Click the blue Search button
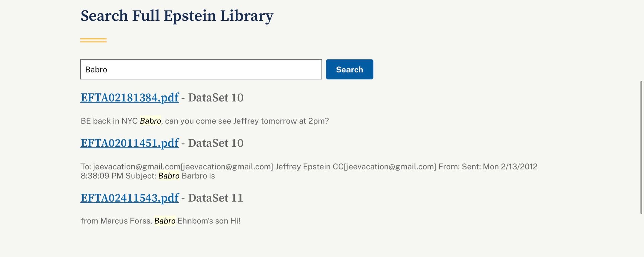 coord(349,69)
